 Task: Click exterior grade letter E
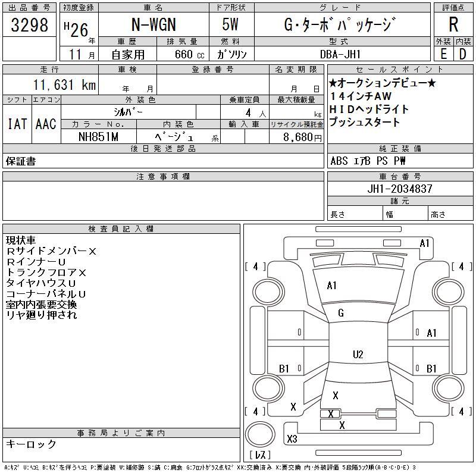(x=443, y=54)
